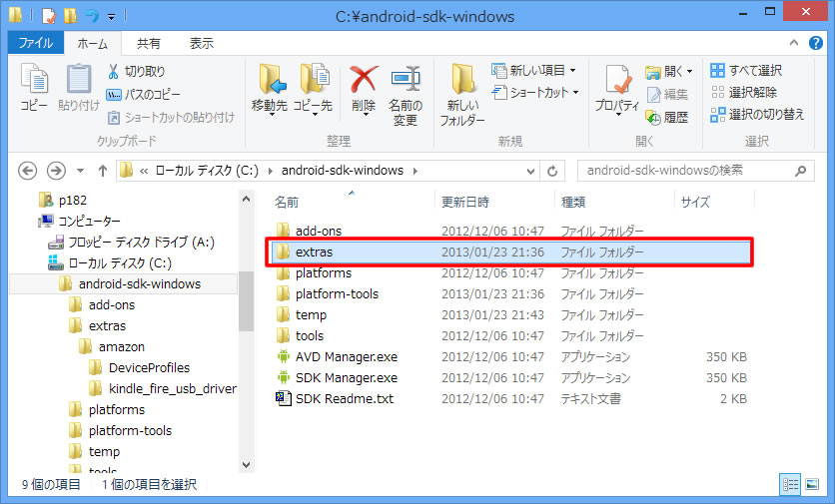Click the Properties (プロパティ) icon

(617, 80)
